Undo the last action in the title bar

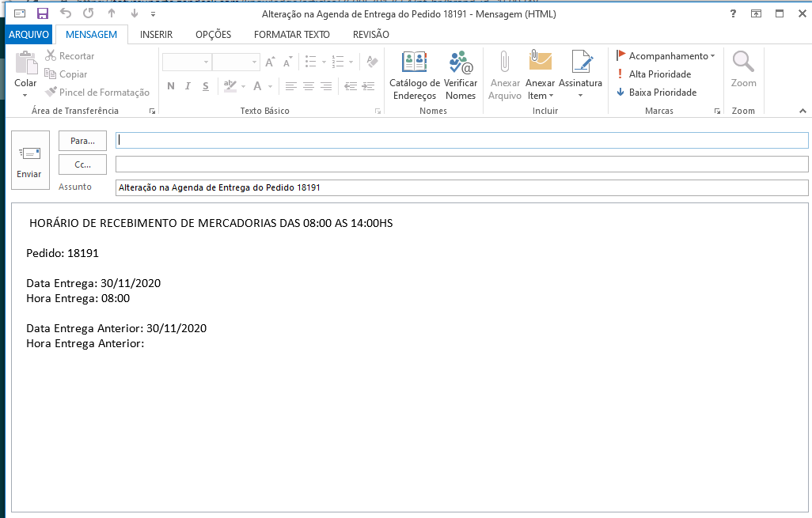pyautogui.click(x=65, y=13)
